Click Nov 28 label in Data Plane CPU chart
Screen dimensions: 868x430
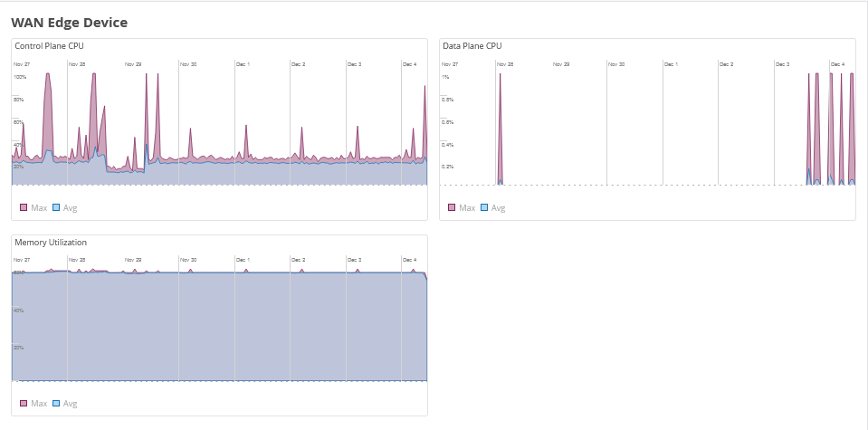tap(505, 64)
